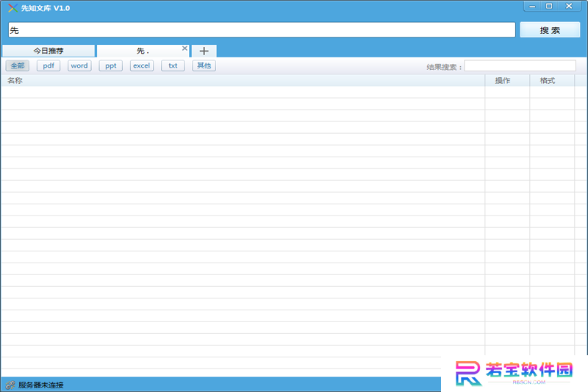Toggle the word format filter
The image size is (588, 392).
pyautogui.click(x=79, y=65)
